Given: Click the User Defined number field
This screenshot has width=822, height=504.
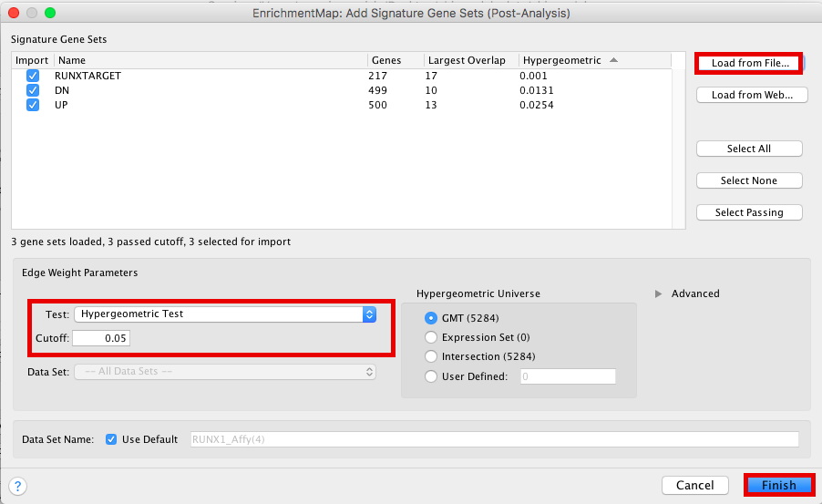Looking at the screenshot, I should coord(568,376).
